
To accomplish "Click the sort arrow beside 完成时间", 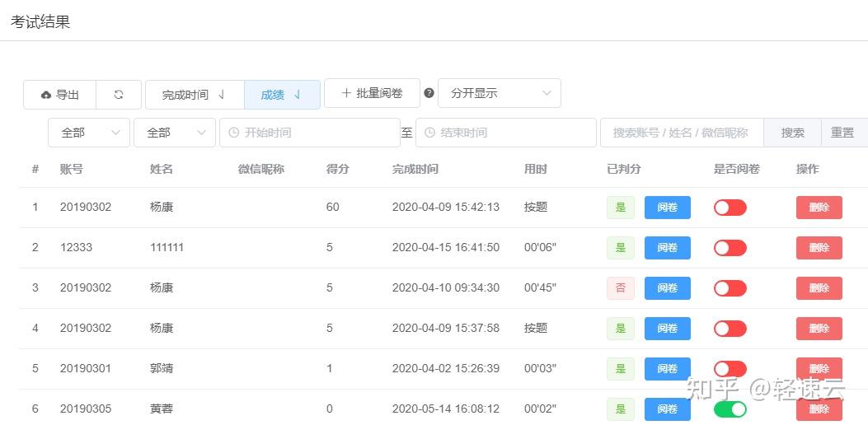I will 221,95.
